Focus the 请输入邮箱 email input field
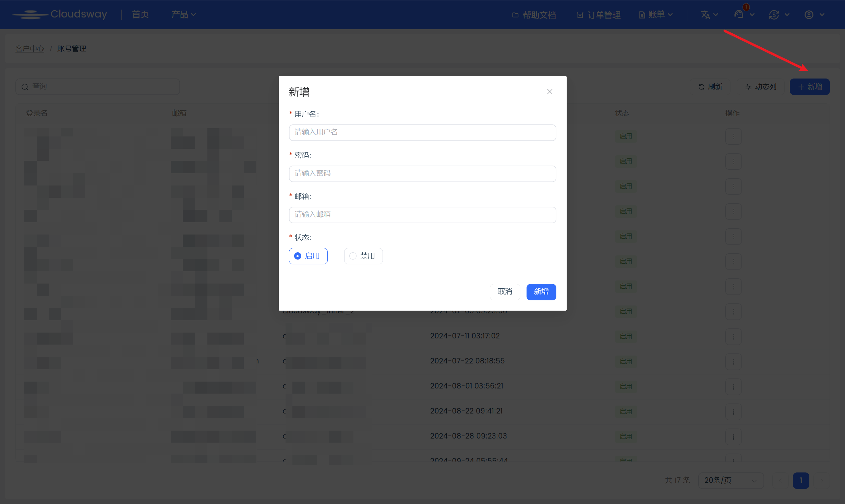Screen dimensions: 845x504 click(422, 215)
